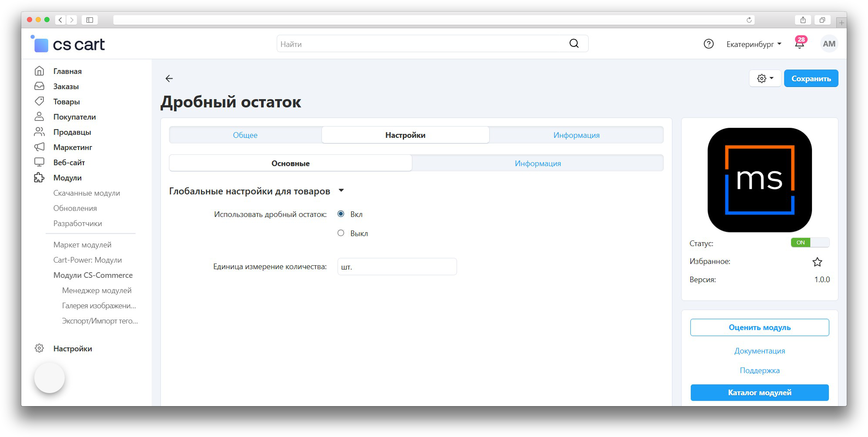Screen dimensions: 868x437
Task: Click the Modules puzzle piece icon
Action: coord(39,177)
